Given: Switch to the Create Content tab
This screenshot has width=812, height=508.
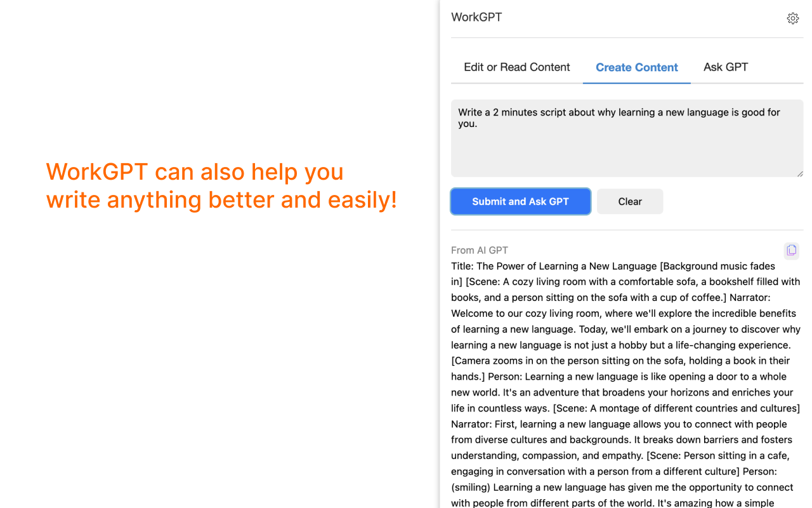Looking at the screenshot, I should tap(636, 67).
